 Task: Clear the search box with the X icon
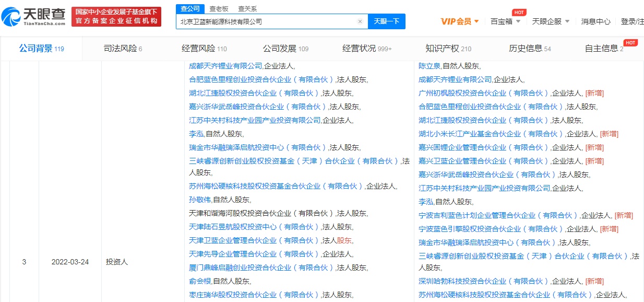click(x=360, y=21)
